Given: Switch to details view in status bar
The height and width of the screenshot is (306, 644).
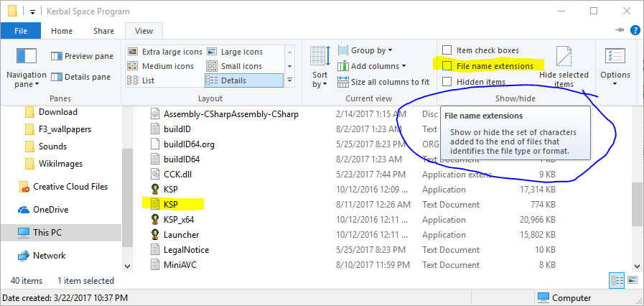Looking at the screenshot, I should [617, 281].
